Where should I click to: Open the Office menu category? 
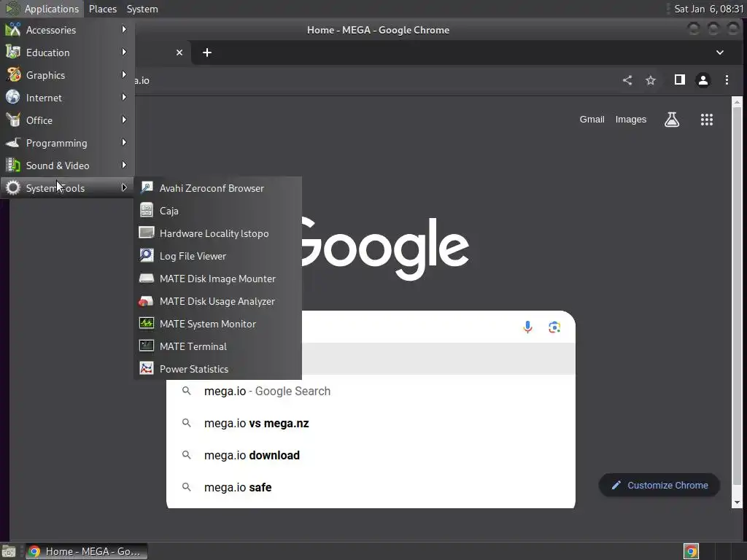click(67, 120)
